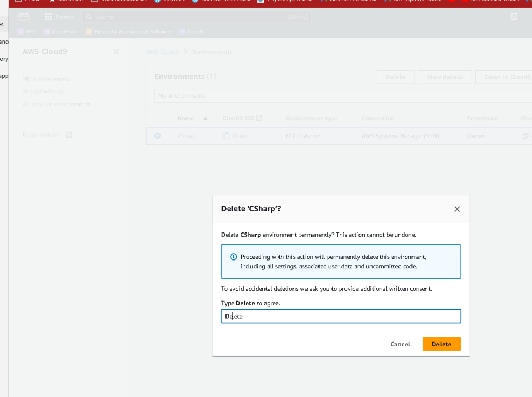This screenshot has height=397, width=532.
Task: Click the Environments breadcrumb text
Action: point(212,51)
